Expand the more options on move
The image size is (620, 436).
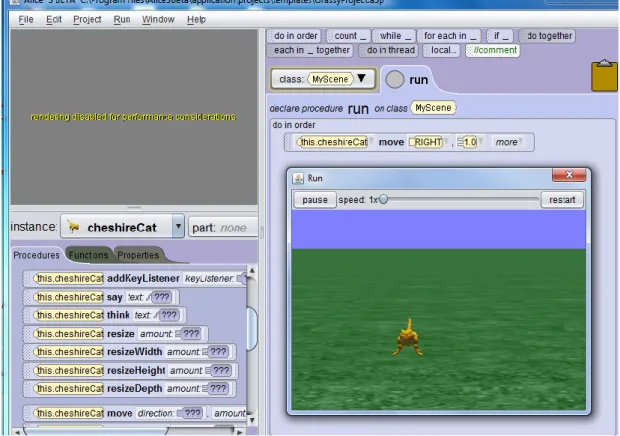509,142
